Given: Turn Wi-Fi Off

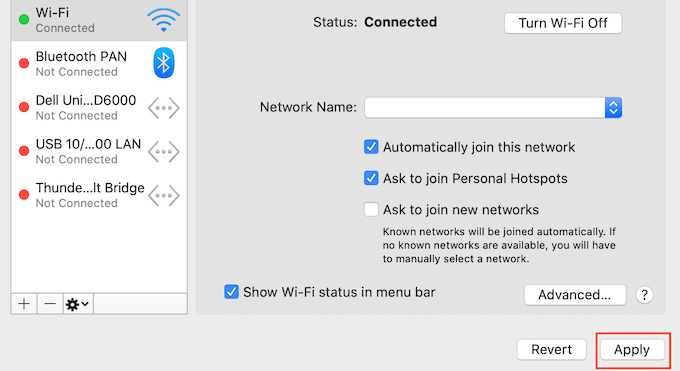Looking at the screenshot, I should click(x=563, y=23).
